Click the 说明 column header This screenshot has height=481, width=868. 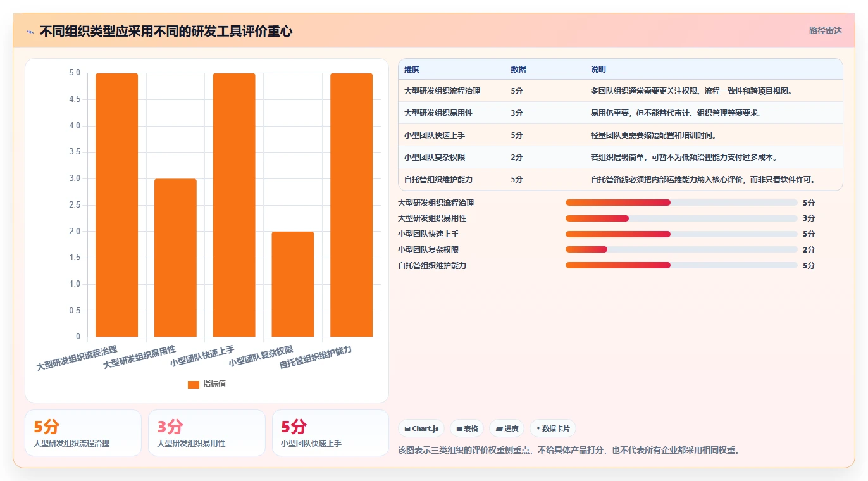(598, 70)
